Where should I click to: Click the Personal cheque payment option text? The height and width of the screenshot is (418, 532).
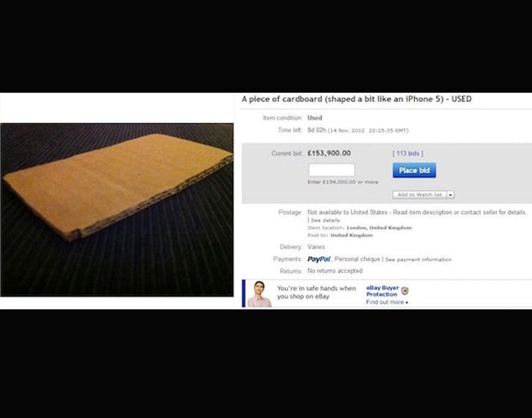357,259
